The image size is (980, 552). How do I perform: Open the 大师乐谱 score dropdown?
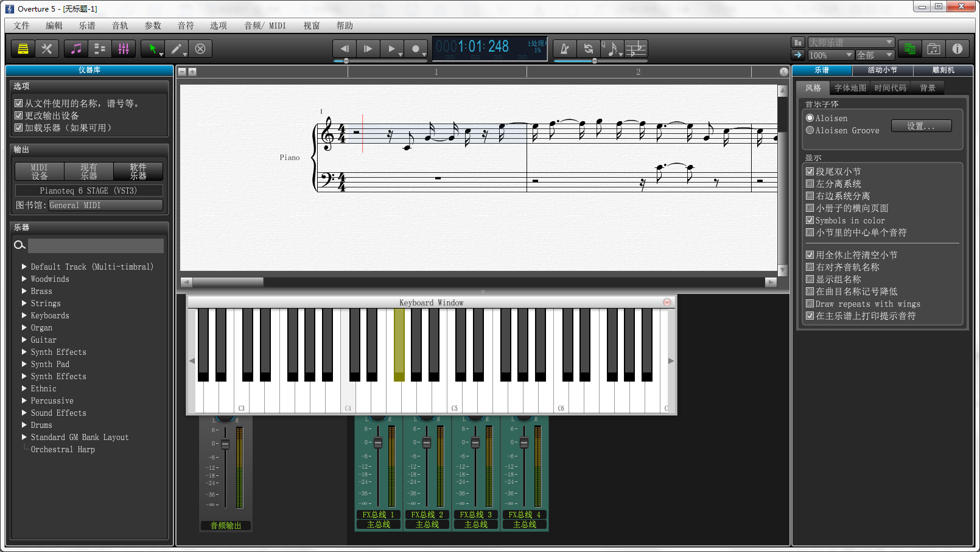tap(851, 43)
